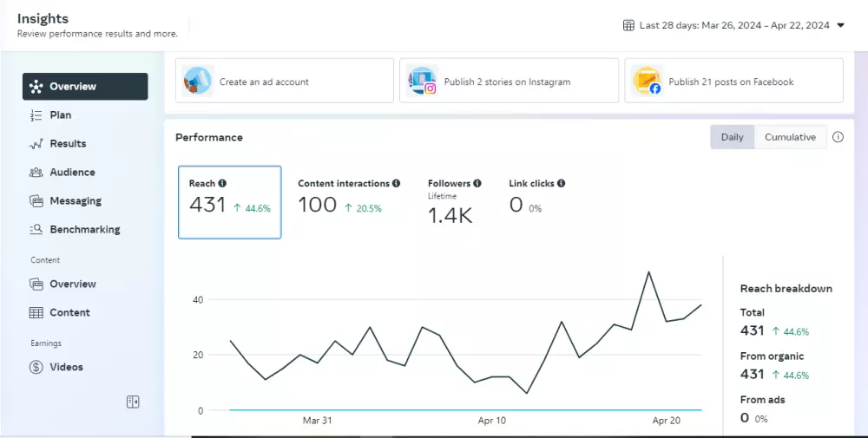Switch the chart to Daily view

(x=732, y=137)
